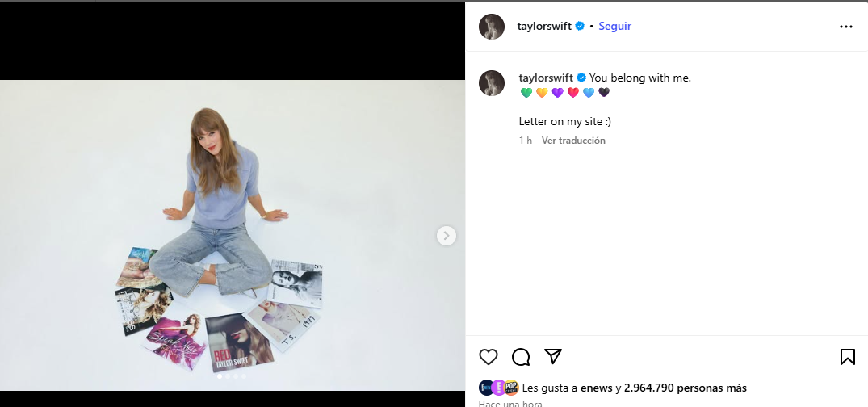This screenshot has height=407, width=868.
Task: Open comments with the speech bubble icon
Action: [x=521, y=357]
